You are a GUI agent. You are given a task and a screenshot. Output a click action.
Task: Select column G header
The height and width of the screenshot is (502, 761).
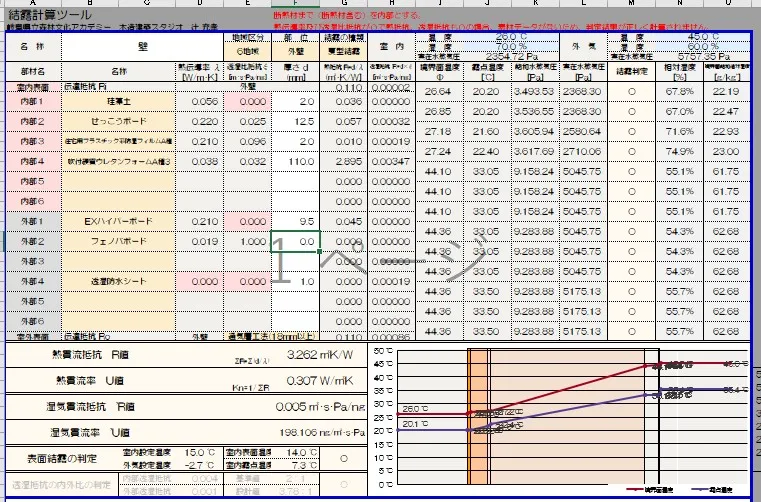[344, 3]
